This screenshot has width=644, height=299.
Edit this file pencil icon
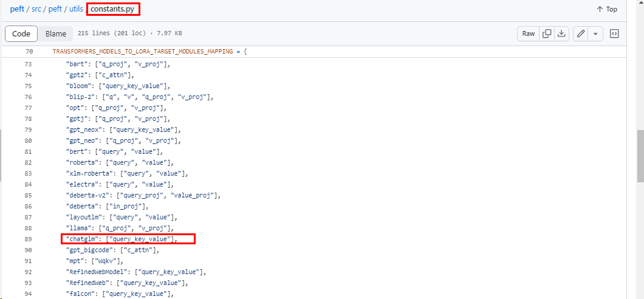(x=581, y=33)
